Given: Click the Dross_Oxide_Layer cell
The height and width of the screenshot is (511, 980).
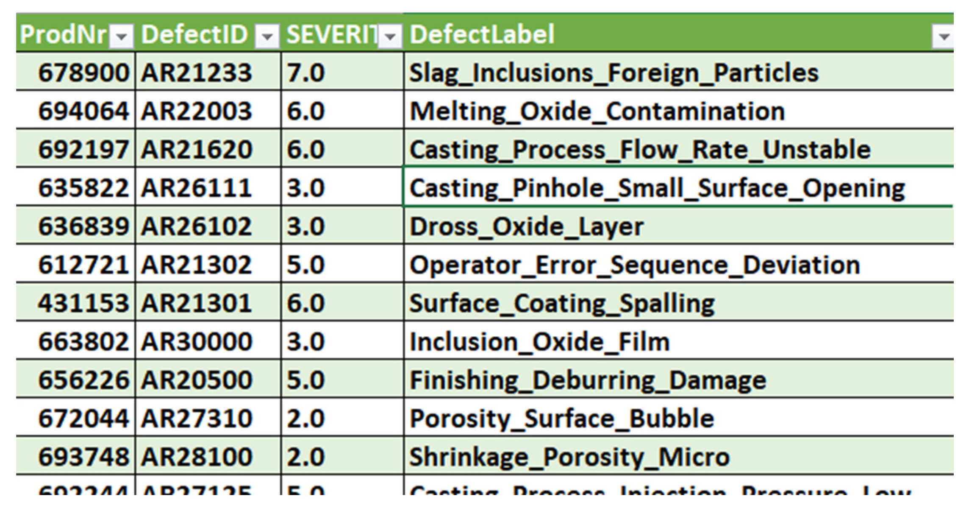Looking at the screenshot, I should coord(678,225).
